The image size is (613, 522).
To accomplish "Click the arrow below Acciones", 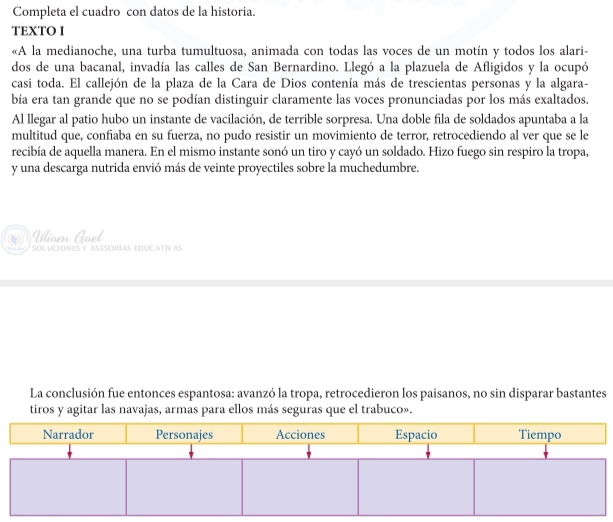I will click(308, 450).
